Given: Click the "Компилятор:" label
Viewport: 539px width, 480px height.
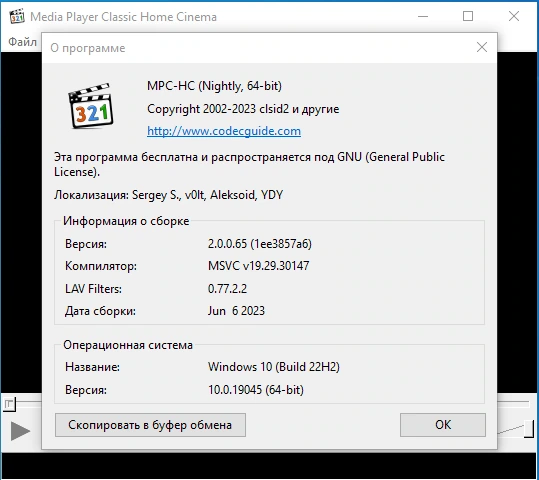Looking at the screenshot, I should (101, 266).
